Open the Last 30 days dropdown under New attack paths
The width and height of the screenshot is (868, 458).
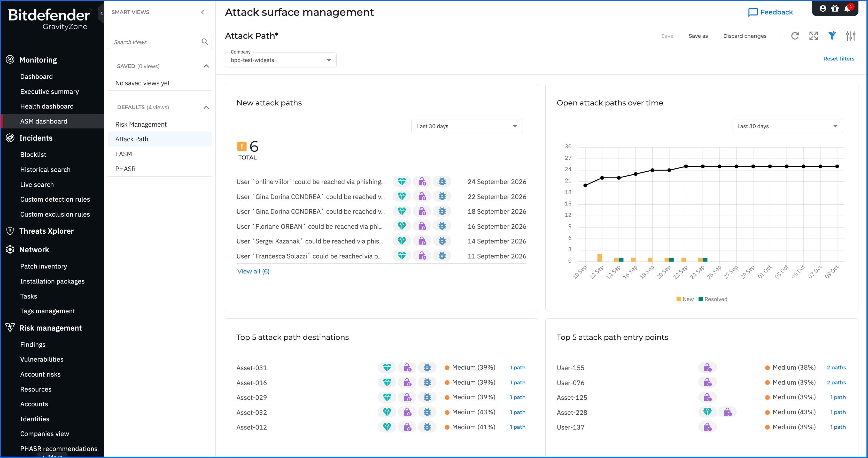coord(467,126)
